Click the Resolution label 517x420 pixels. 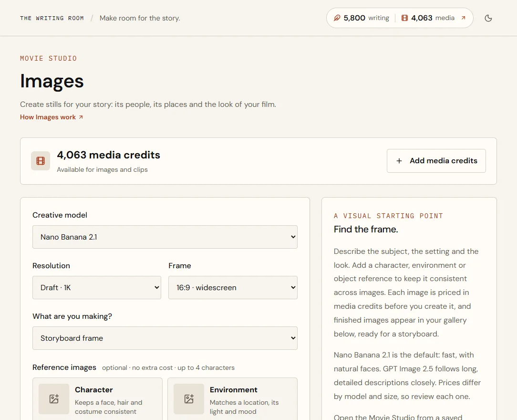(51, 265)
